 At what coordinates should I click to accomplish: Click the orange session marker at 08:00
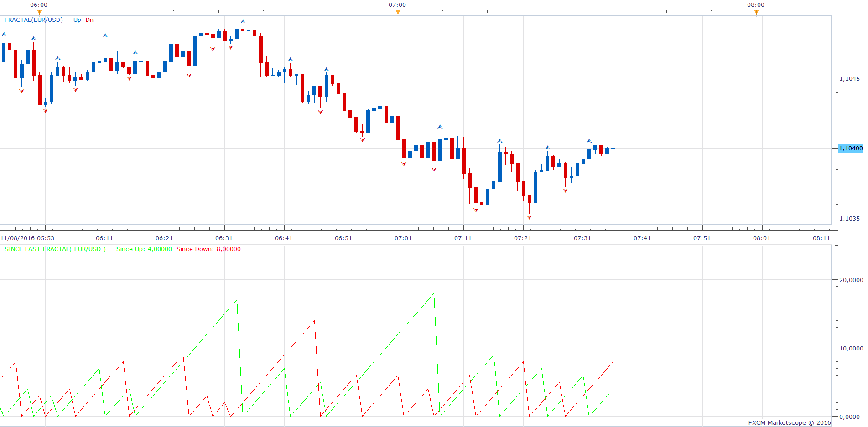[756, 12]
